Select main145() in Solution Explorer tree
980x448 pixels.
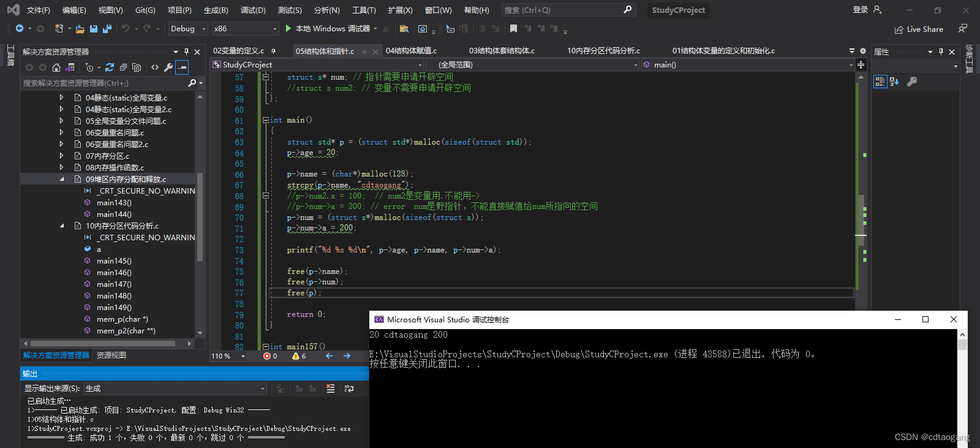point(114,261)
